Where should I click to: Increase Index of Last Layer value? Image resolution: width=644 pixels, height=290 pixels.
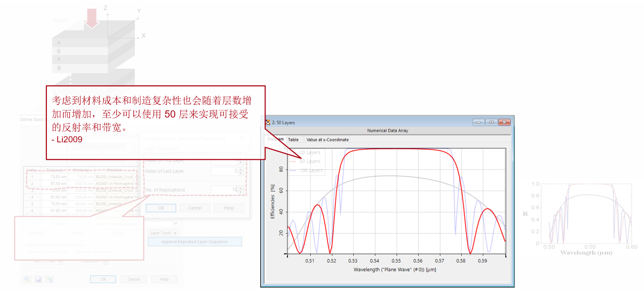click(241, 169)
